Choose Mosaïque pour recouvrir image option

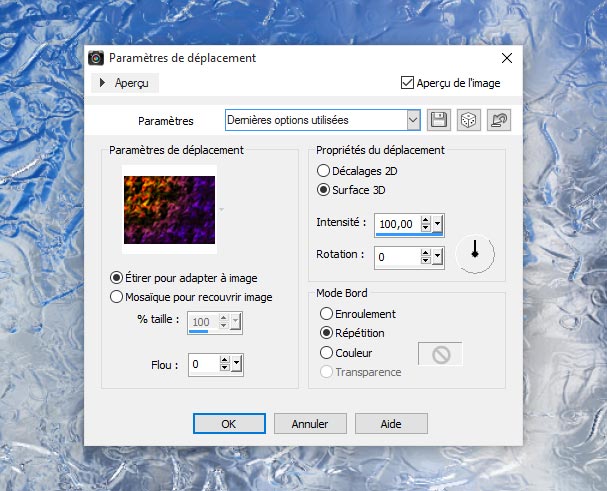click(x=117, y=296)
